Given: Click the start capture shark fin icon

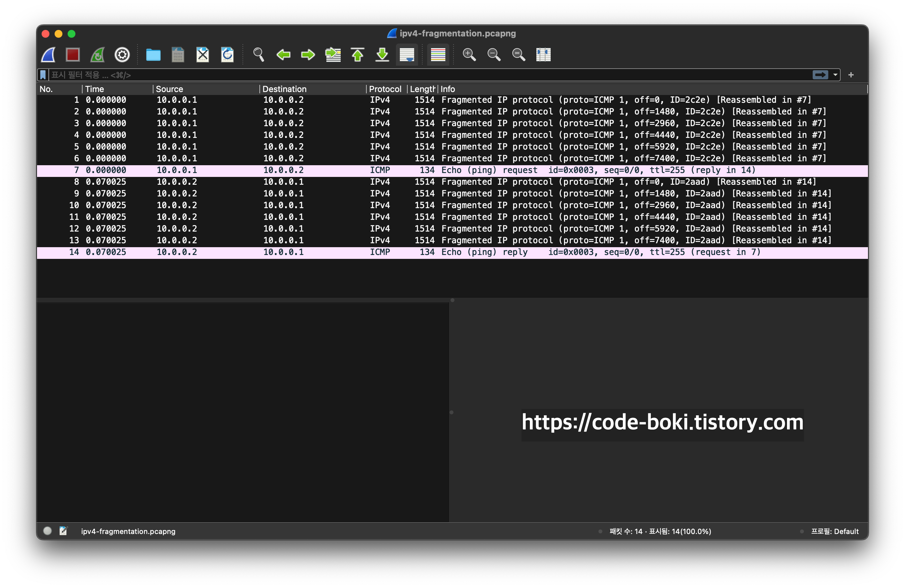Looking at the screenshot, I should point(49,54).
